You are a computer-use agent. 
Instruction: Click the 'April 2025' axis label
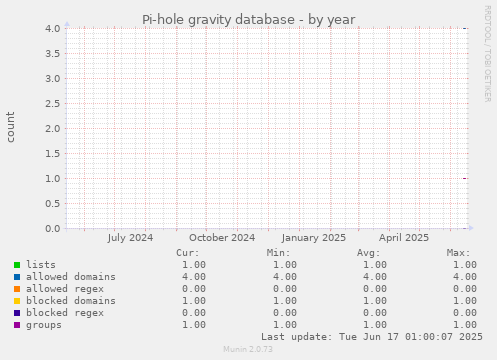coord(404,238)
